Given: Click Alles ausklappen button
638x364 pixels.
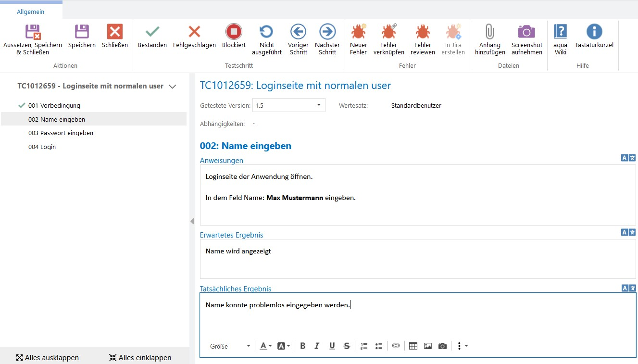Looking at the screenshot, I should [x=47, y=358].
